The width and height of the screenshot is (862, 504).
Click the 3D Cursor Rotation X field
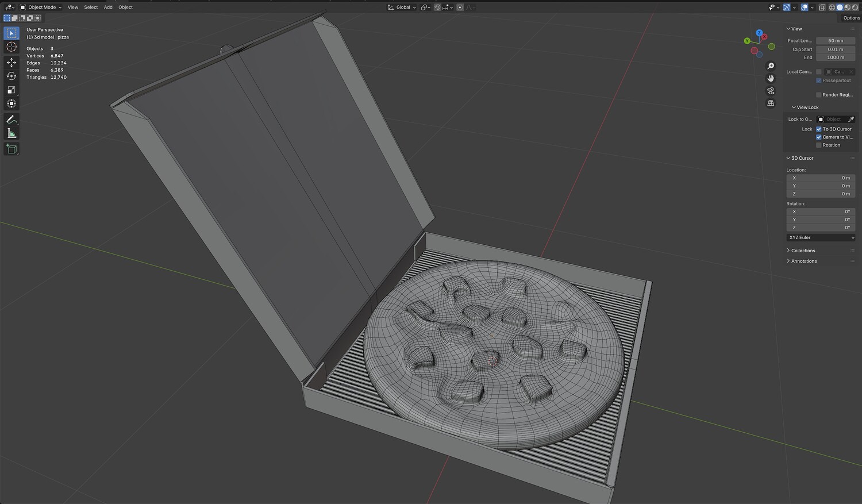point(821,212)
